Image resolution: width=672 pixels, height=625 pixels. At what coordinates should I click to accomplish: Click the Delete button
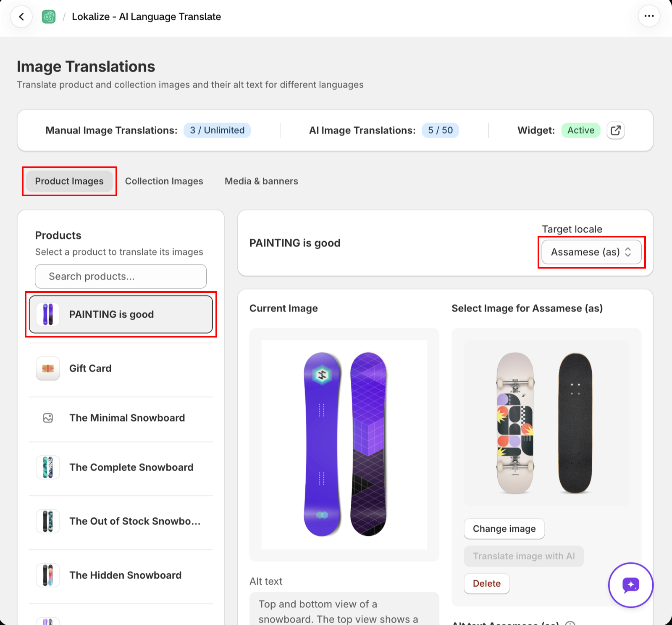(487, 583)
